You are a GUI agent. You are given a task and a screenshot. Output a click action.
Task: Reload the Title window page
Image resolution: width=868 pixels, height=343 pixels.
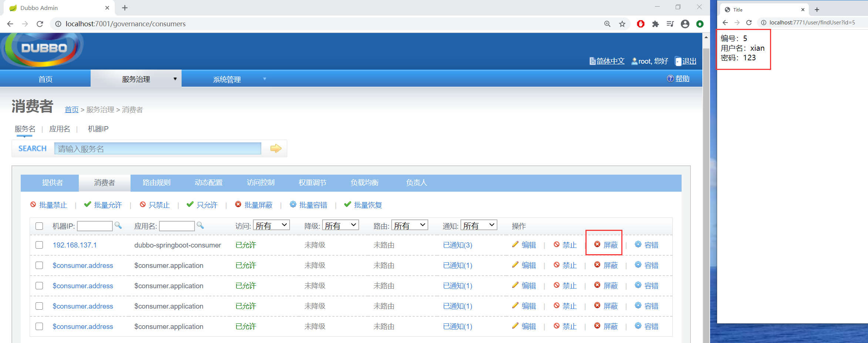pos(749,23)
